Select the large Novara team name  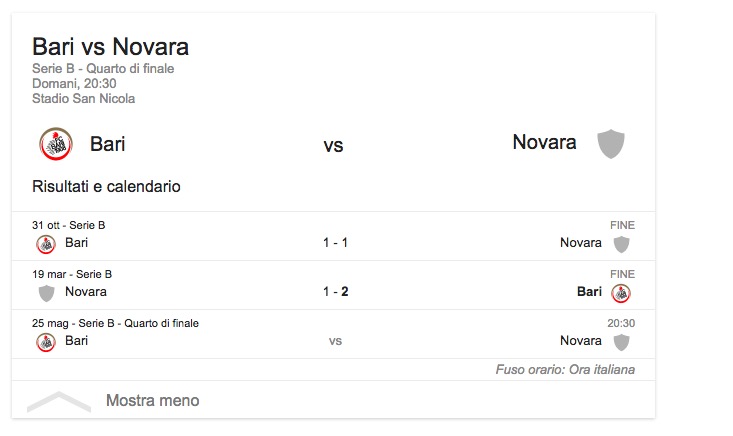pos(544,142)
